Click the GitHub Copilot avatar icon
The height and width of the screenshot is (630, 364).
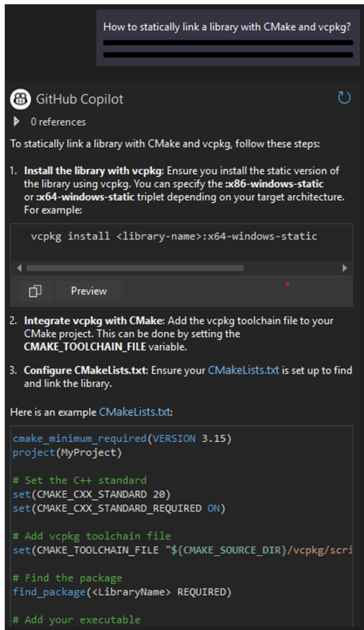tap(20, 98)
